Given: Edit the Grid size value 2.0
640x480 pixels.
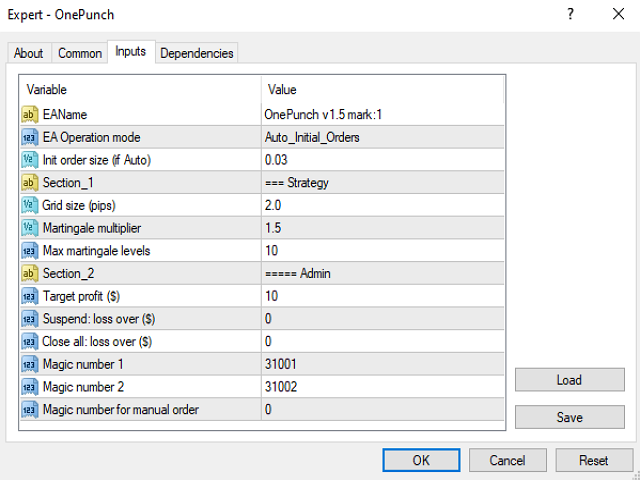Looking at the screenshot, I should tap(382, 205).
